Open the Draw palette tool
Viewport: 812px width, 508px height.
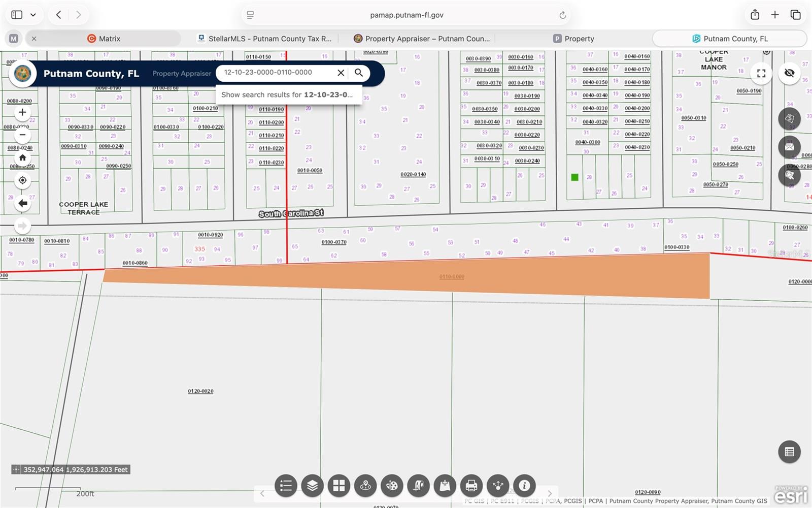(x=392, y=486)
